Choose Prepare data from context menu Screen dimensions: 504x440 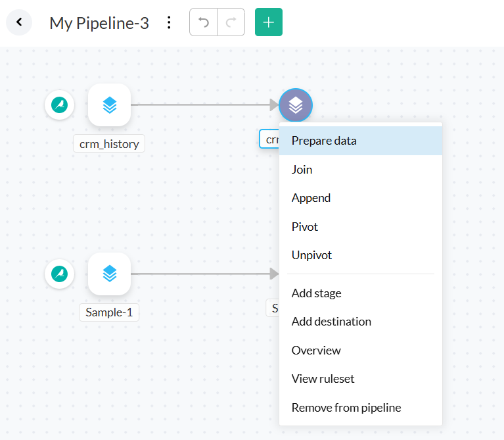[324, 141]
